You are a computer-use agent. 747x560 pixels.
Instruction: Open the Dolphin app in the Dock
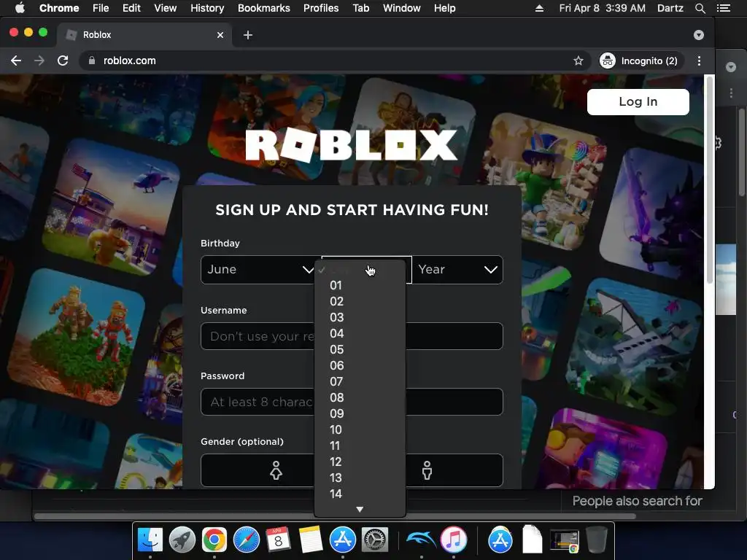click(x=421, y=540)
